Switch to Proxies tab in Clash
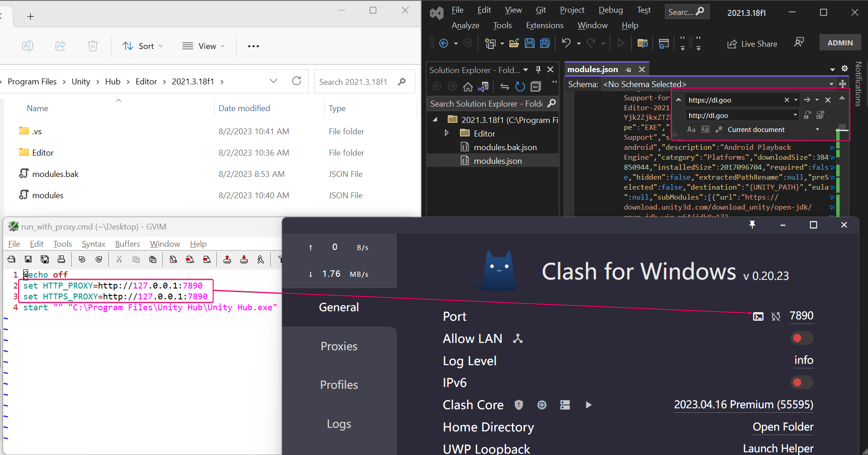The height and width of the screenshot is (455, 868). (339, 346)
